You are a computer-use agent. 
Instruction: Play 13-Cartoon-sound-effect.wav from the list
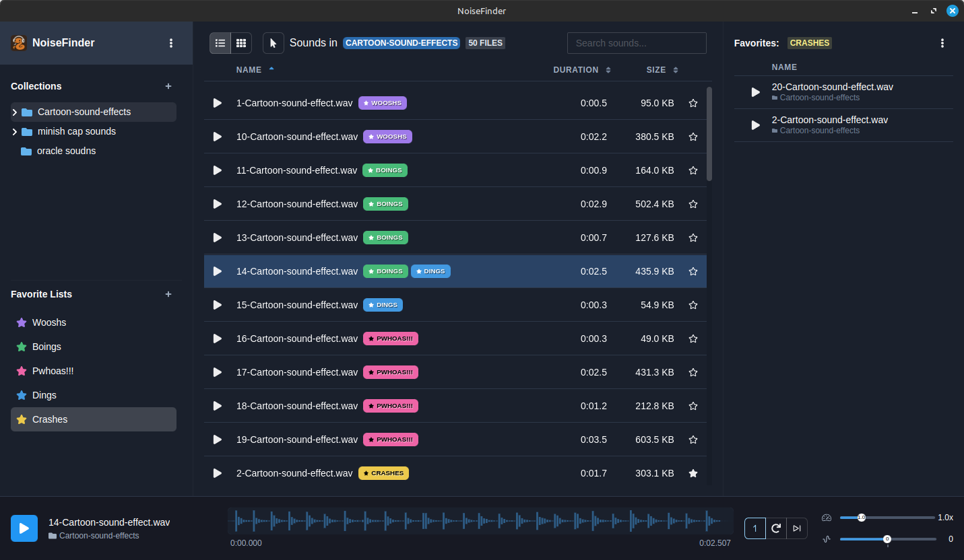coord(217,238)
